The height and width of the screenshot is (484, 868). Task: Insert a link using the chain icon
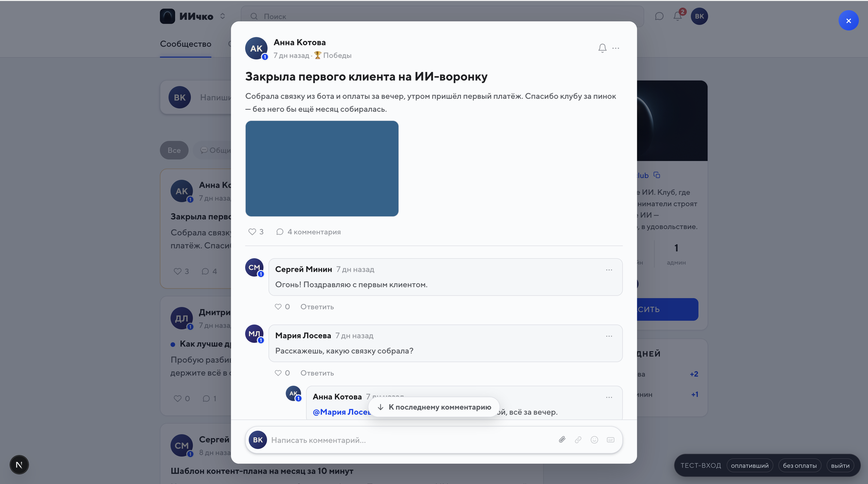pos(578,440)
